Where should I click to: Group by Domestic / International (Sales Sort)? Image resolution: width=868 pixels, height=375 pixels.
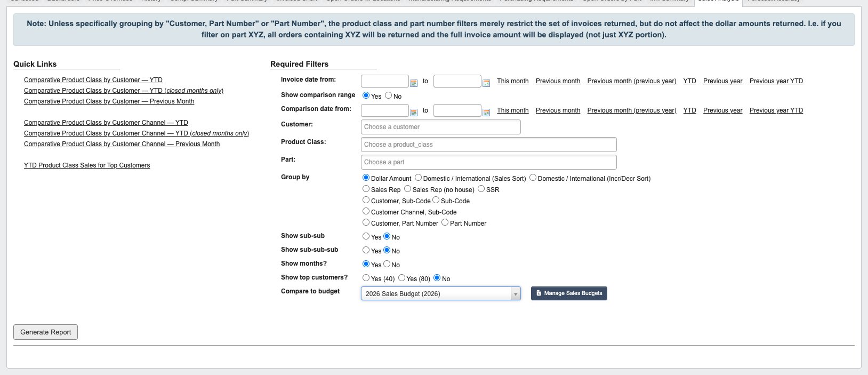pyautogui.click(x=418, y=178)
